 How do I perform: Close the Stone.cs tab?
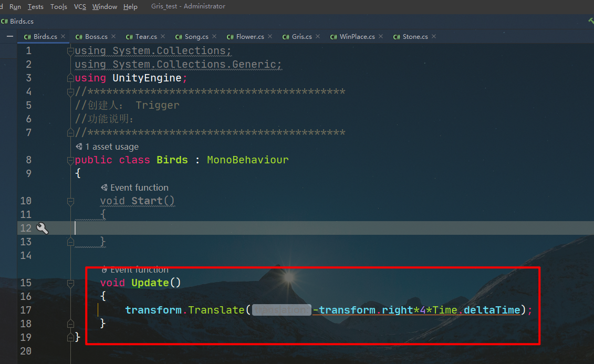(433, 36)
